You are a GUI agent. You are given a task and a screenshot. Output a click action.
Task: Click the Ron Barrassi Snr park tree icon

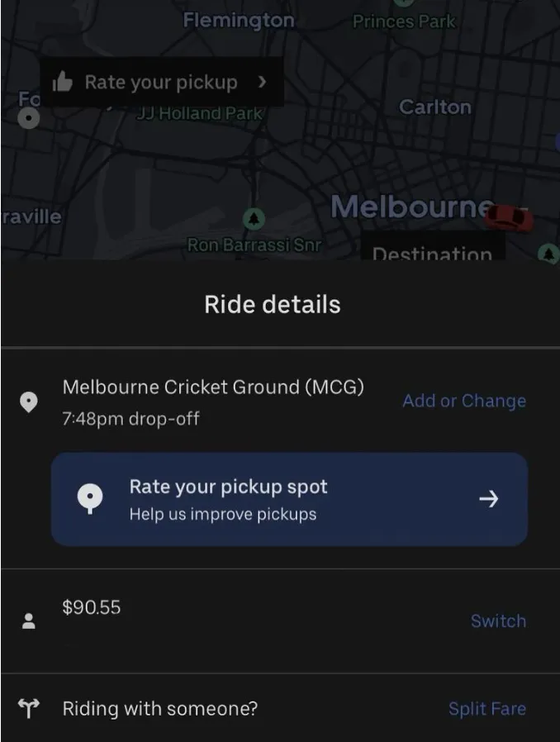click(x=254, y=219)
